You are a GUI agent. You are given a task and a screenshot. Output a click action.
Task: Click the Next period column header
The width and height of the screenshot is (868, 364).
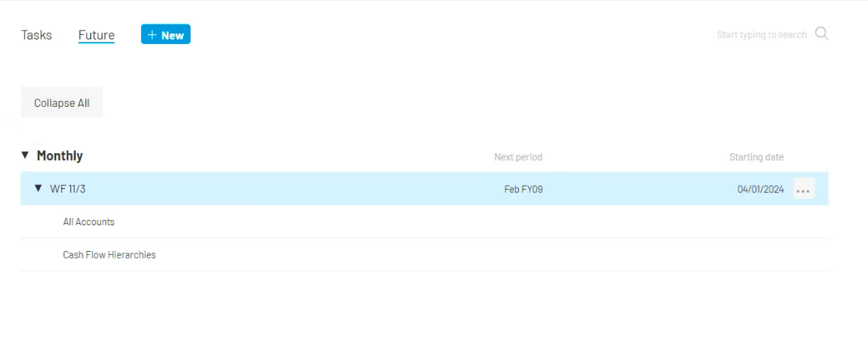point(518,157)
